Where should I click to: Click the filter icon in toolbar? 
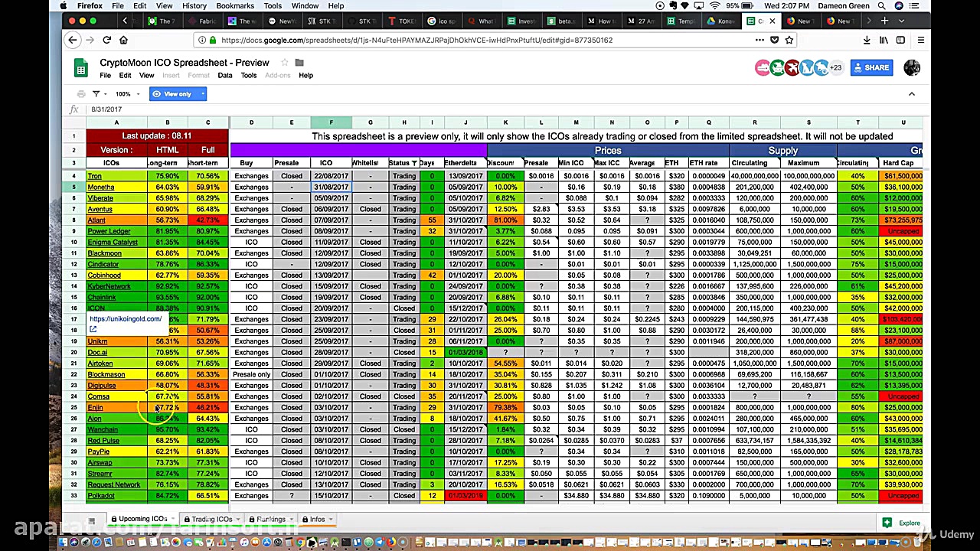pos(96,94)
